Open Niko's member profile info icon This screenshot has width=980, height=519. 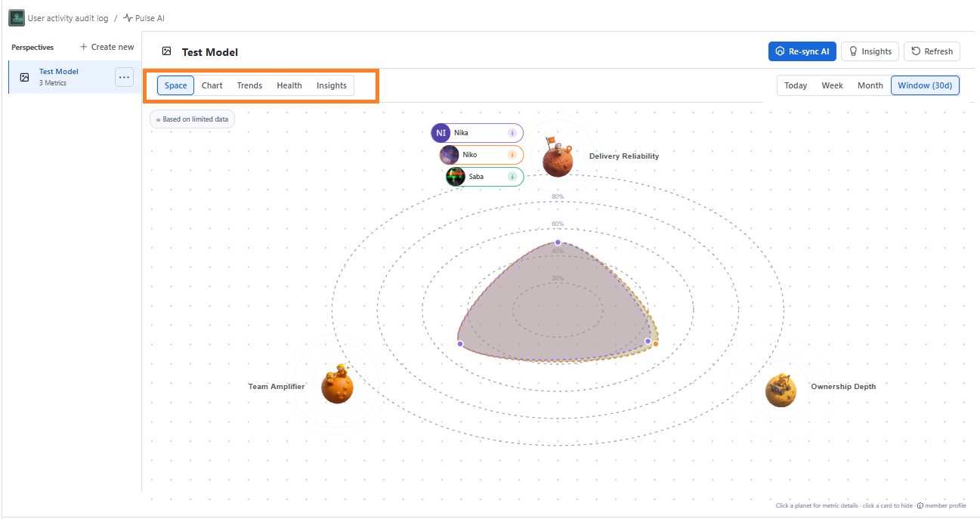click(512, 155)
